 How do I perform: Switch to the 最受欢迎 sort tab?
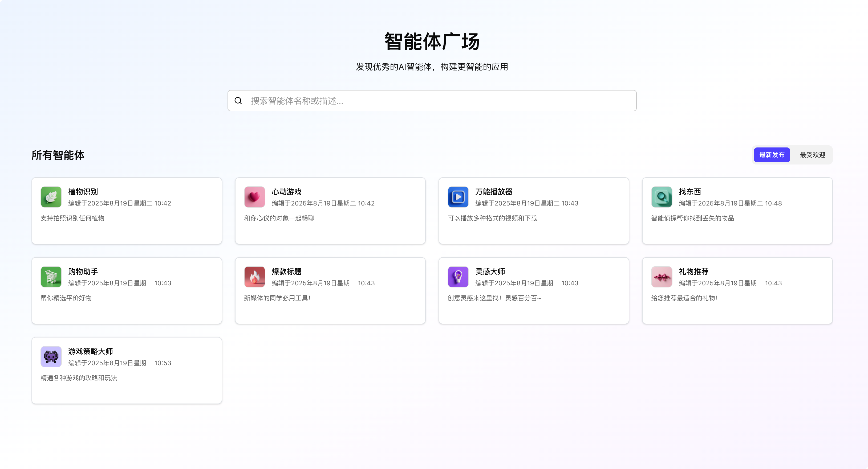812,155
